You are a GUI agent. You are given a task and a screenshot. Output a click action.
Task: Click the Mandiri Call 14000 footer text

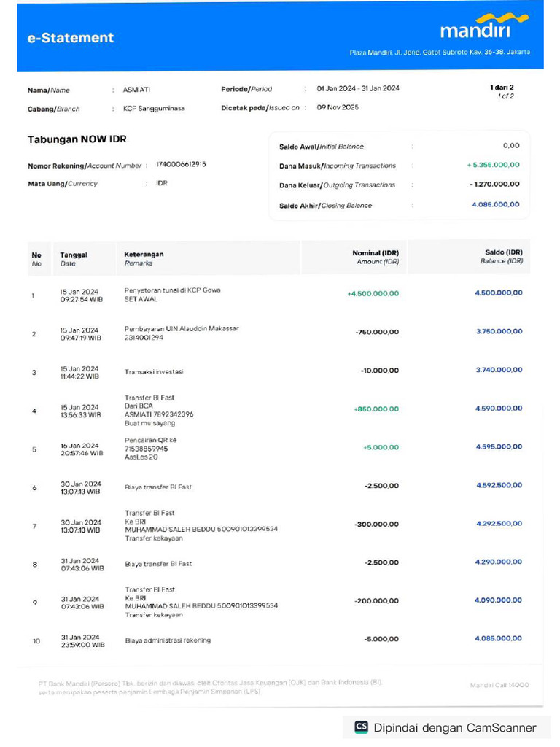[499, 684]
